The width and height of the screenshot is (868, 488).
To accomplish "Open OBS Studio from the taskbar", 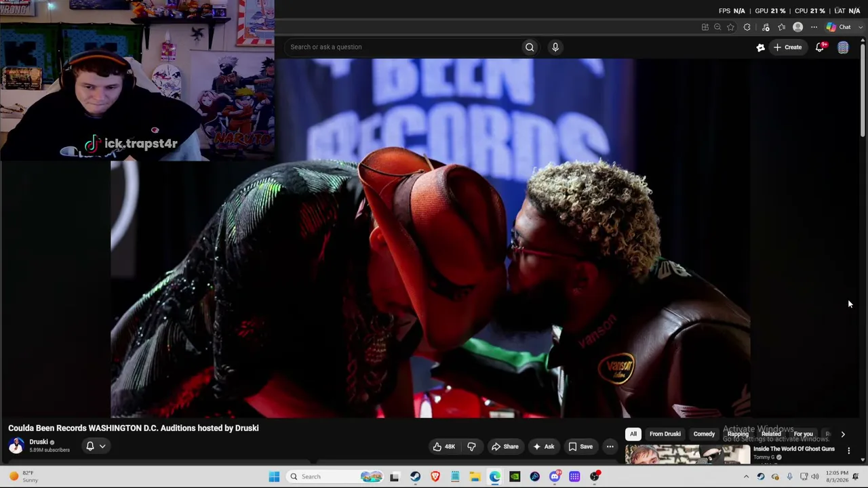I will (x=595, y=476).
